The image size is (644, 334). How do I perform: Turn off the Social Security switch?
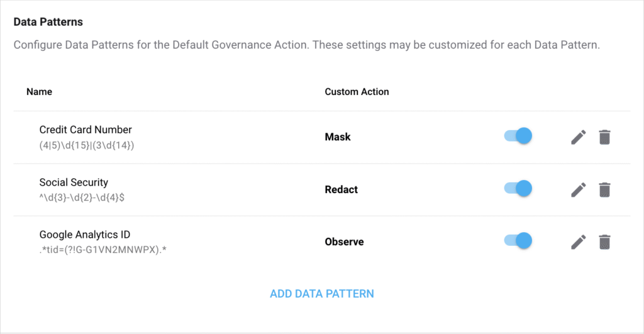[x=519, y=188]
